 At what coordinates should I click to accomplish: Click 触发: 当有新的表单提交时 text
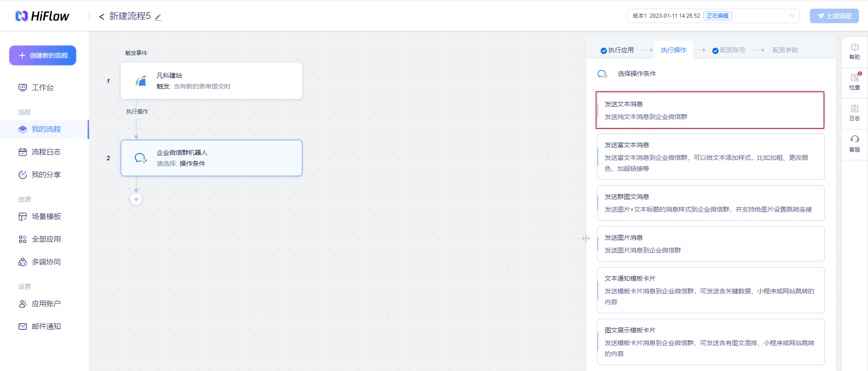193,86
